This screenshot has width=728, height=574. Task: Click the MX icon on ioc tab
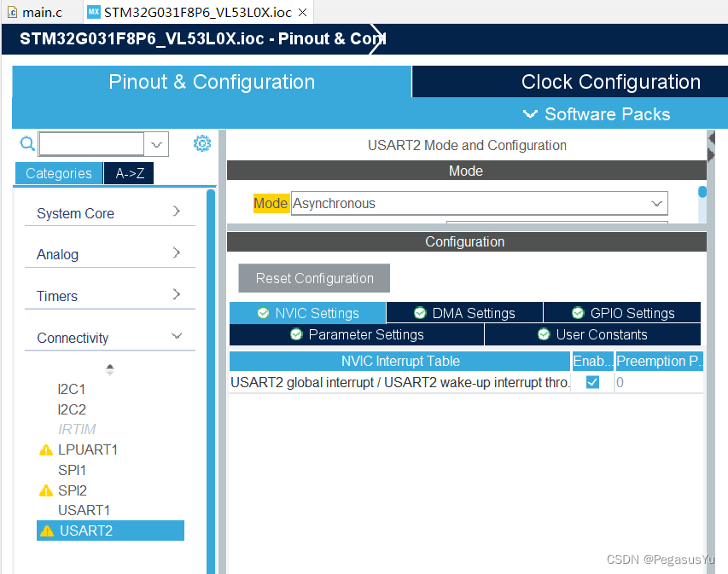coord(94,12)
